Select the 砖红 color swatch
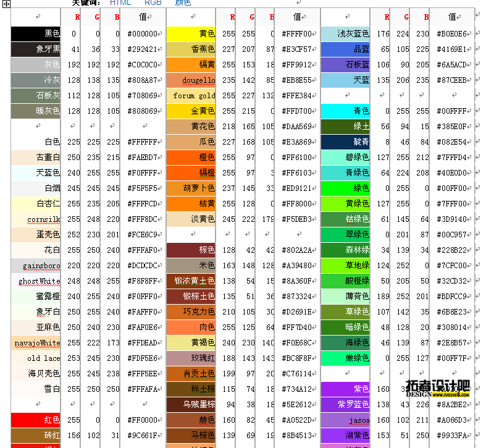Viewport: 486px width, 448px height. (x=36, y=436)
